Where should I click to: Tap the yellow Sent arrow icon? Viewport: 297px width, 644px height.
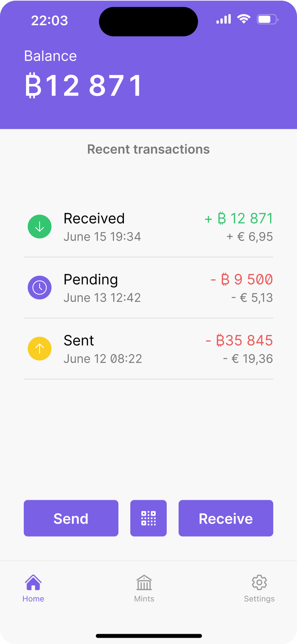point(40,349)
